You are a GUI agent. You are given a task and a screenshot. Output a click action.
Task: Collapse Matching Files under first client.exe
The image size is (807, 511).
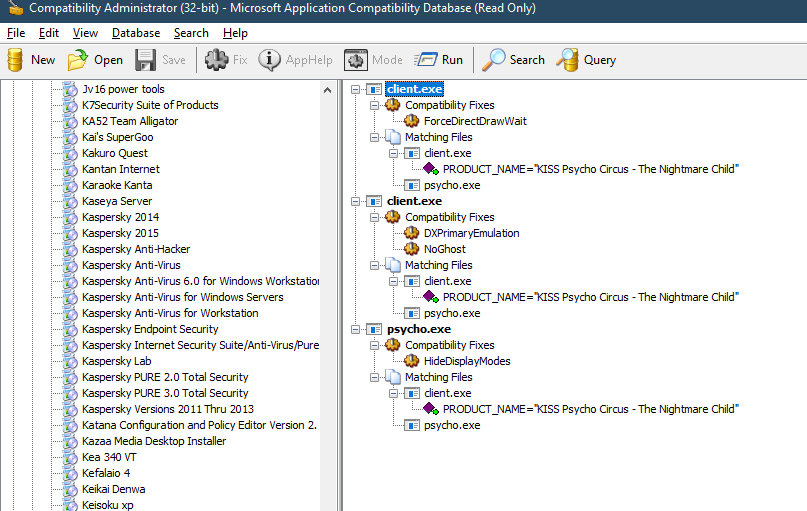pyautogui.click(x=374, y=137)
